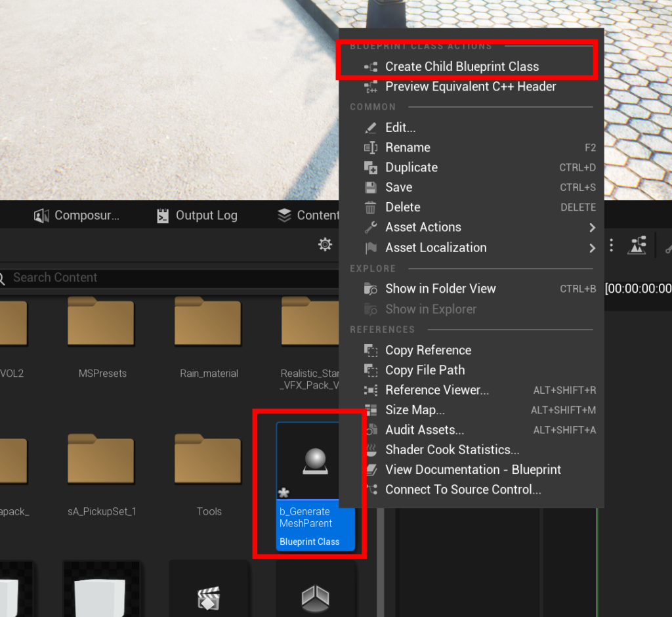Click the mountain landscape icon
The height and width of the screenshot is (617, 672).
637,245
